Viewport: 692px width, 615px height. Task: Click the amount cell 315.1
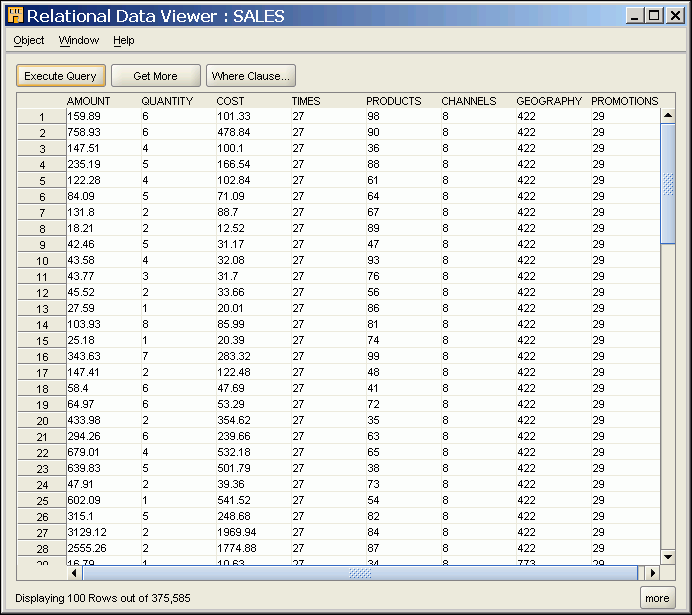click(104, 516)
